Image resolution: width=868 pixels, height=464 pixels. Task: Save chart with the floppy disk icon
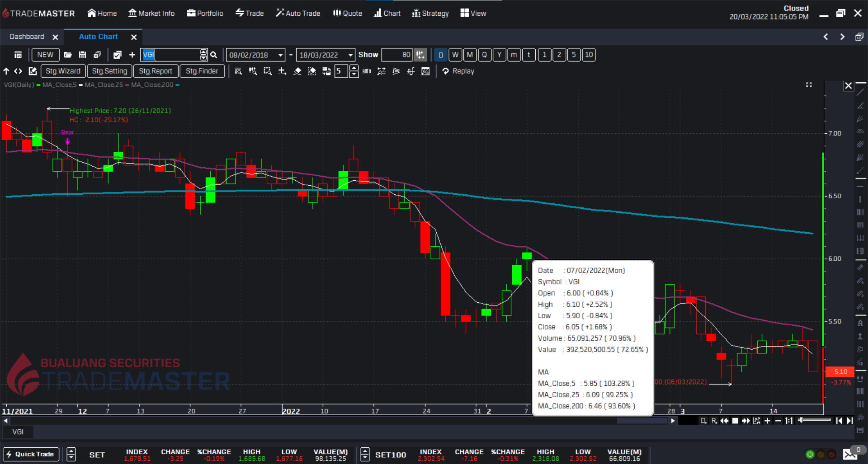[x=82, y=55]
